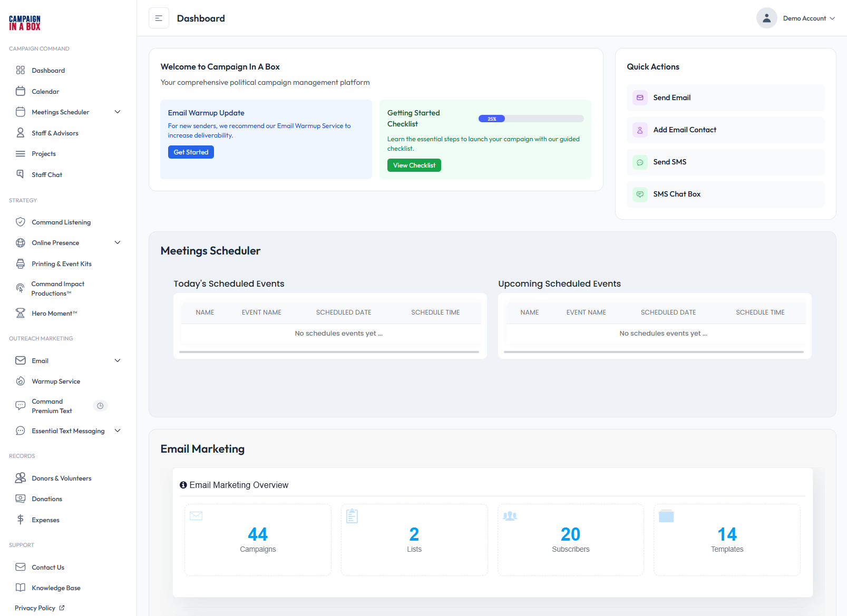
Task: Open Donors & Volunteers in sidebar
Action: tap(61, 478)
